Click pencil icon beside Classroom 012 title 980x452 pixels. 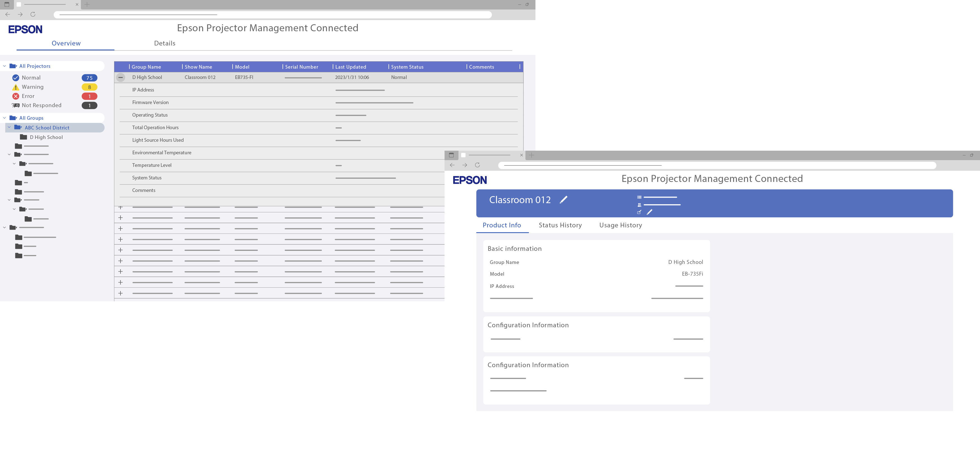(x=563, y=200)
